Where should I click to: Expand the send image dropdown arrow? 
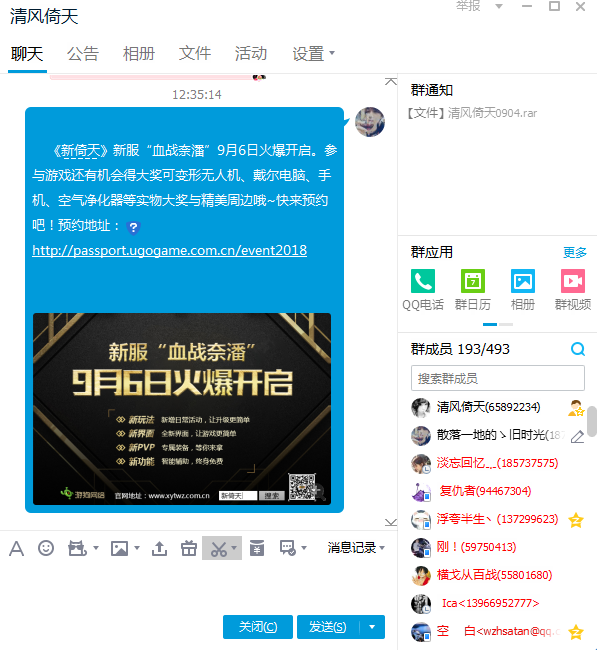tap(137, 548)
